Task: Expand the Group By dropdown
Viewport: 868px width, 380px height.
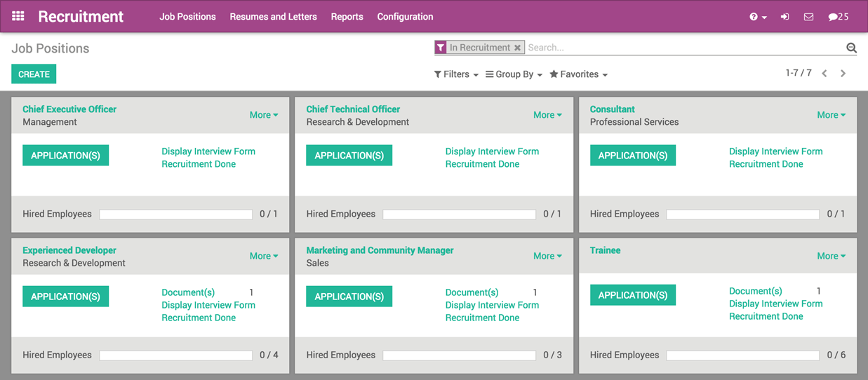Action: (514, 74)
